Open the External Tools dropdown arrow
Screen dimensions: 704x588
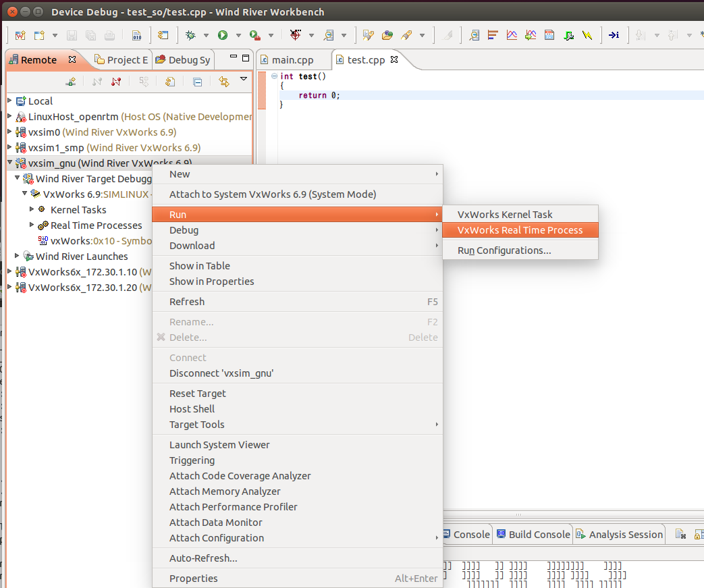click(271, 35)
